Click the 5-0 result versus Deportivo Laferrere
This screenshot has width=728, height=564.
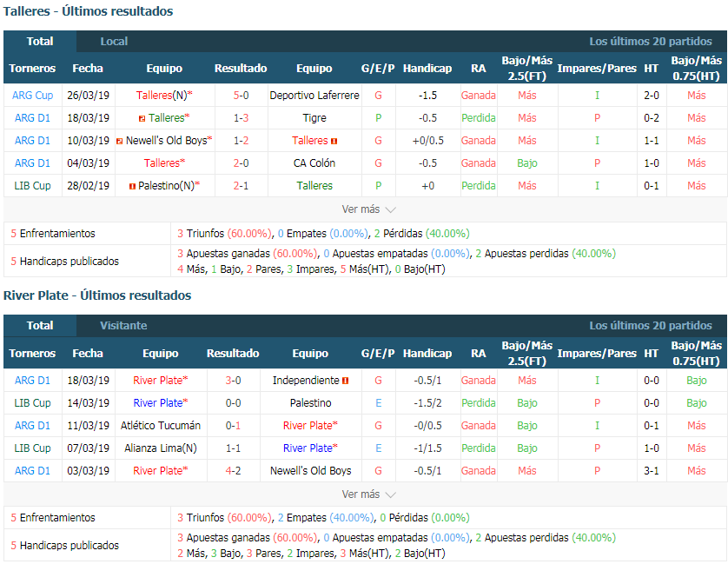[241, 96]
